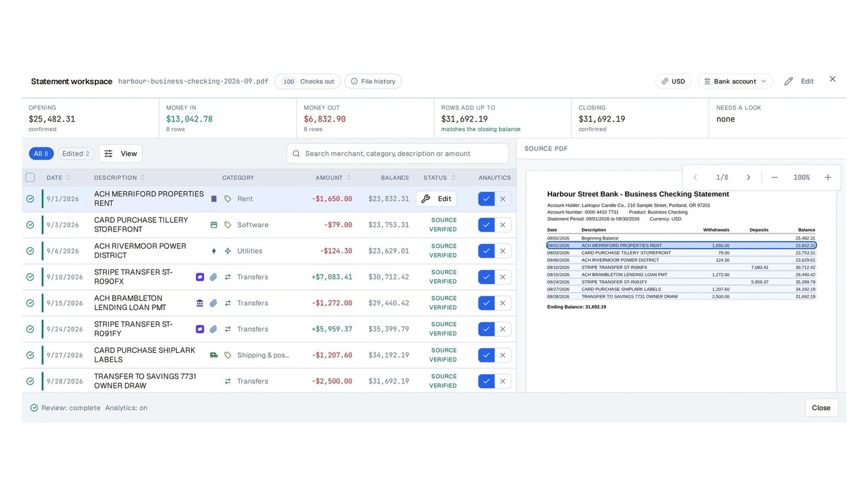Click the review complete icon in footer
868x488 pixels.
click(x=34, y=408)
